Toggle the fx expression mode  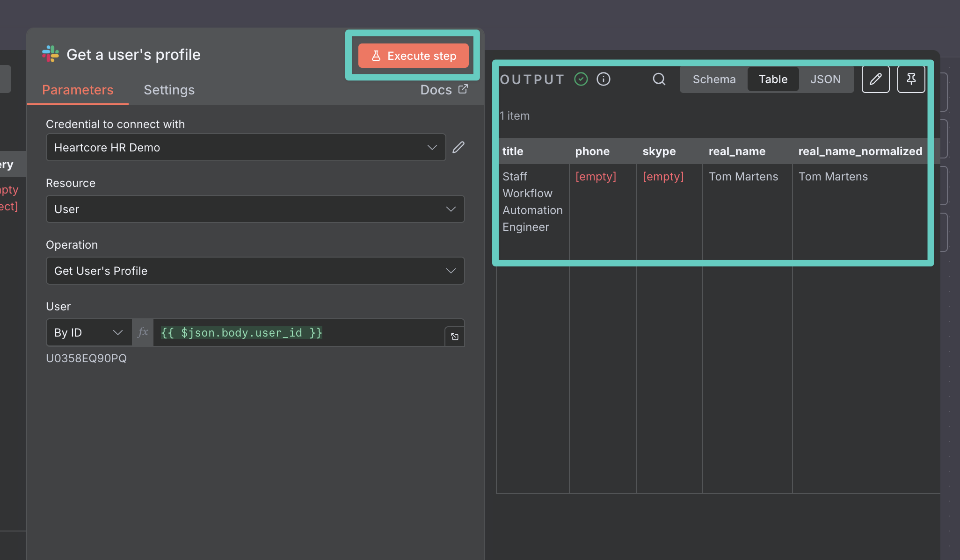point(143,332)
